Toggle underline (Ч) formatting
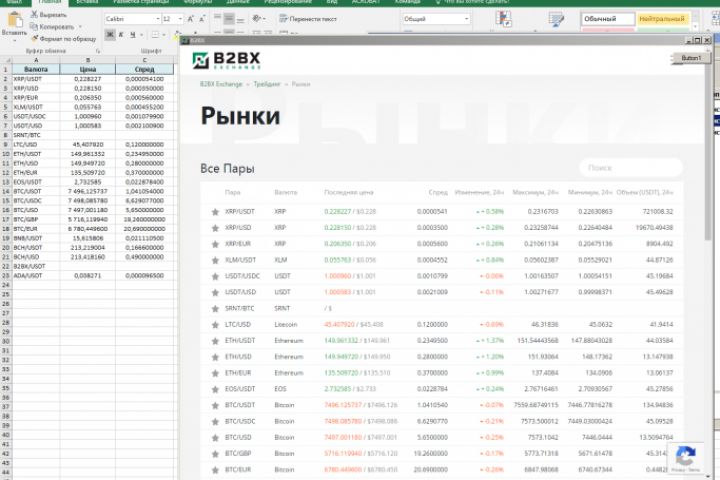The height and width of the screenshot is (480, 720). [133, 35]
